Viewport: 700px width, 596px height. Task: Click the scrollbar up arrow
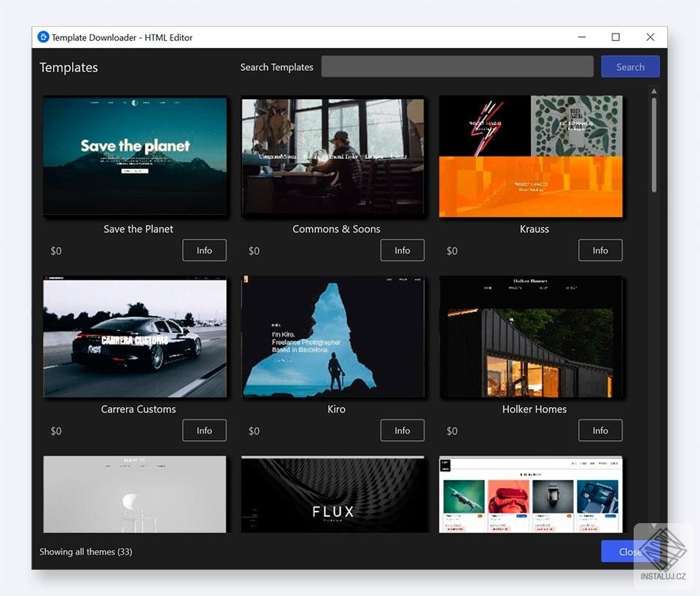[653, 91]
